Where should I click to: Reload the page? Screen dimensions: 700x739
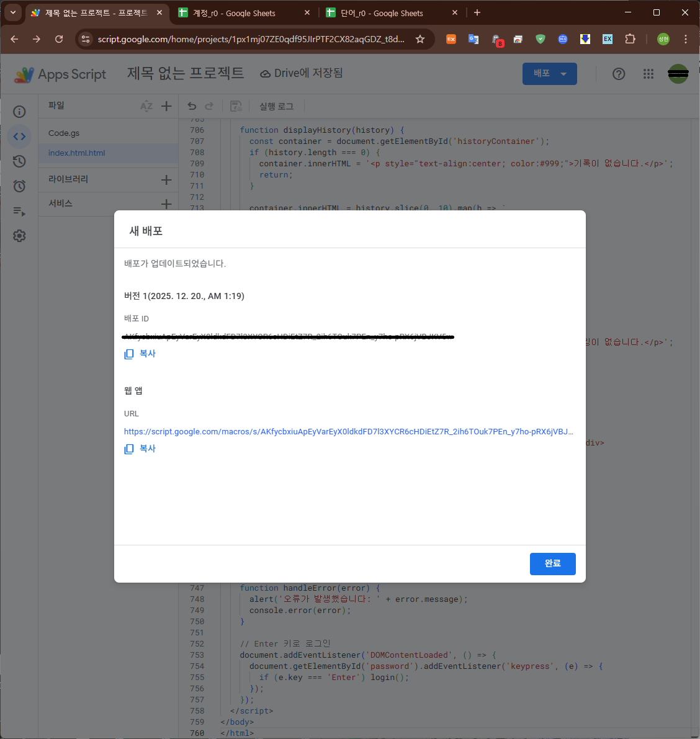point(59,39)
